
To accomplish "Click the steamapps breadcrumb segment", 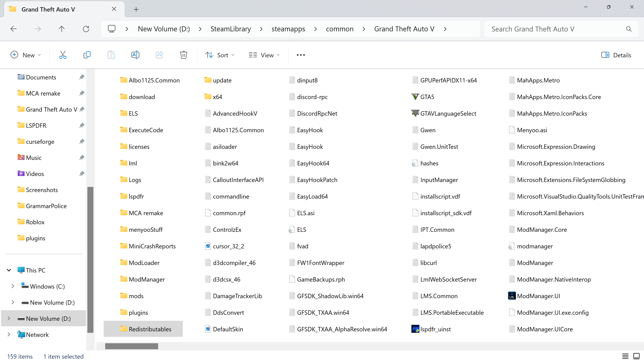I will click(x=288, y=29).
